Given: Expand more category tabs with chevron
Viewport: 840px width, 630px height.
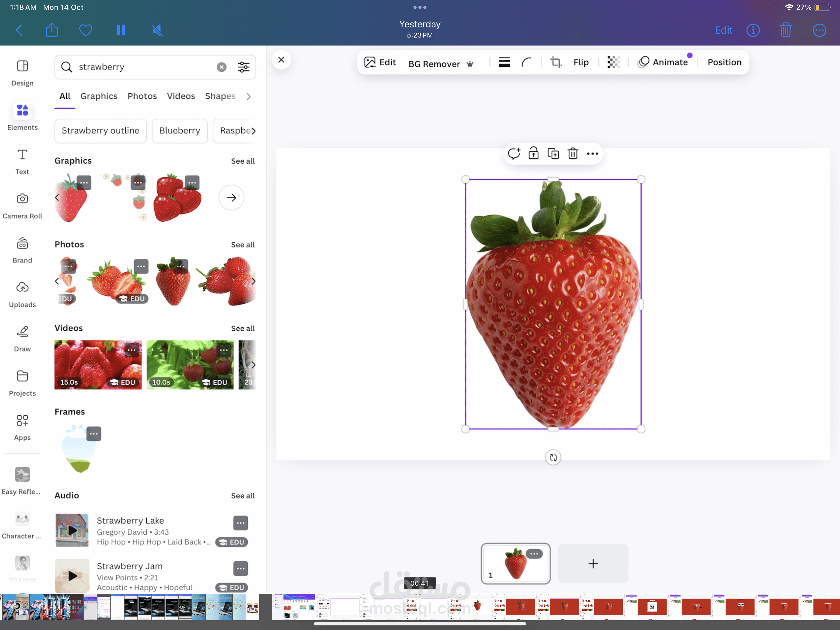Looking at the screenshot, I should coord(248,97).
